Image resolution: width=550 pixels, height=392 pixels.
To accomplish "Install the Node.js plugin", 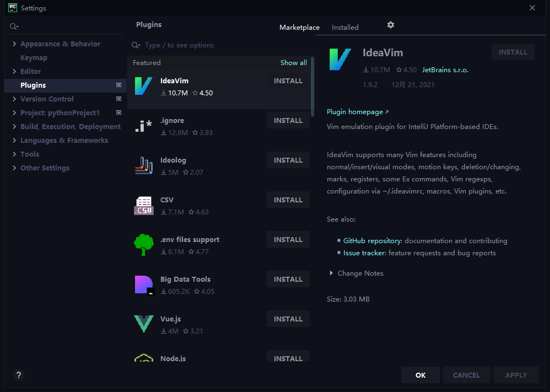I will 288,357.
